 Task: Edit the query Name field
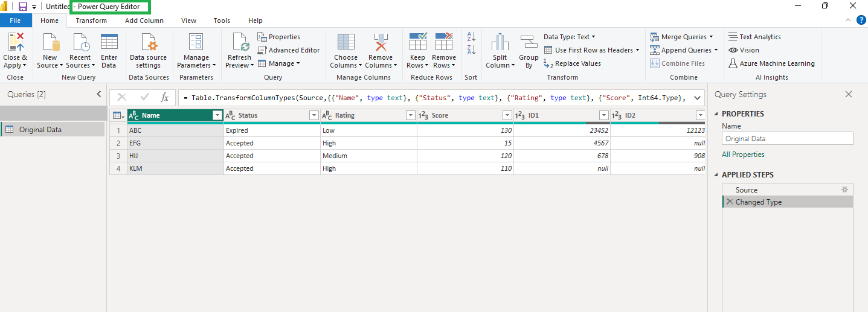tap(788, 138)
